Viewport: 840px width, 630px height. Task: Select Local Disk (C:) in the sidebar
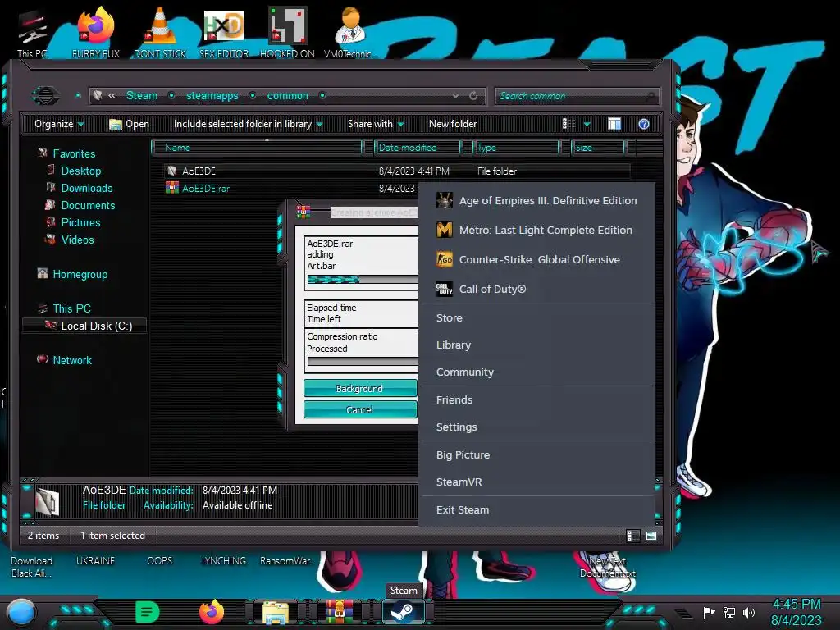pyautogui.click(x=84, y=326)
